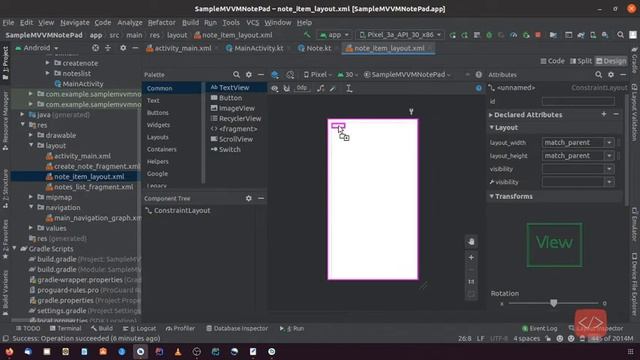Open Database Inspector tool window
Viewport: 640px width, 360px height.
tap(237, 328)
